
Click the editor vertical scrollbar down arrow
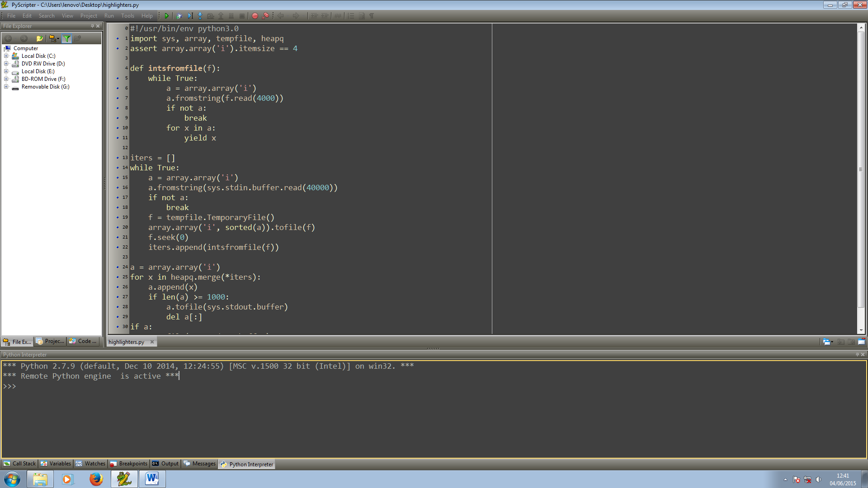tap(861, 331)
